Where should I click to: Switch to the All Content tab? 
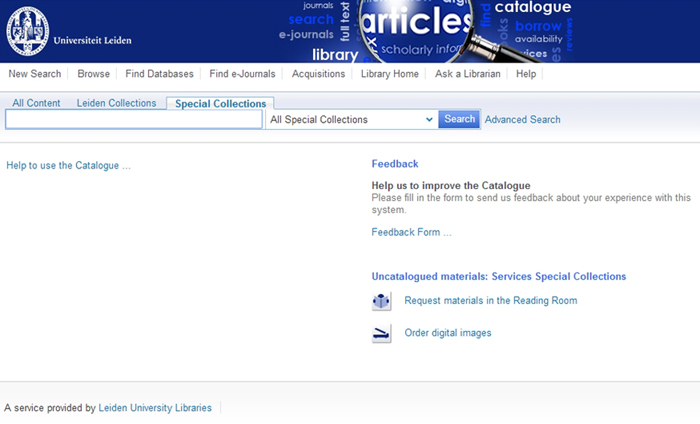tap(36, 103)
